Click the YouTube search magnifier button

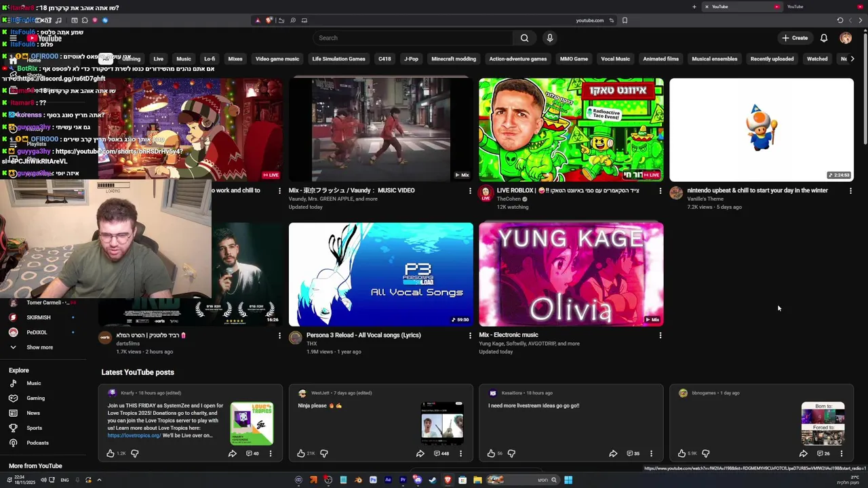pyautogui.click(x=524, y=38)
